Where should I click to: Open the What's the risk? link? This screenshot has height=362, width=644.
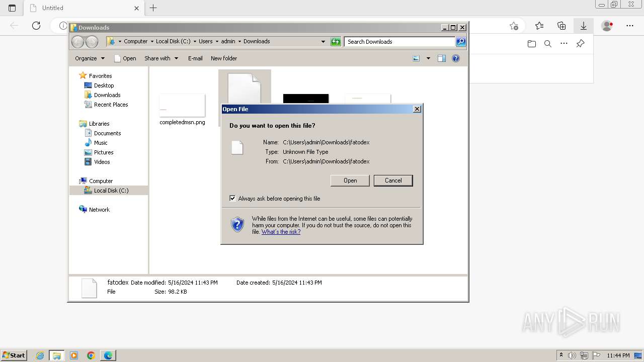(x=281, y=232)
